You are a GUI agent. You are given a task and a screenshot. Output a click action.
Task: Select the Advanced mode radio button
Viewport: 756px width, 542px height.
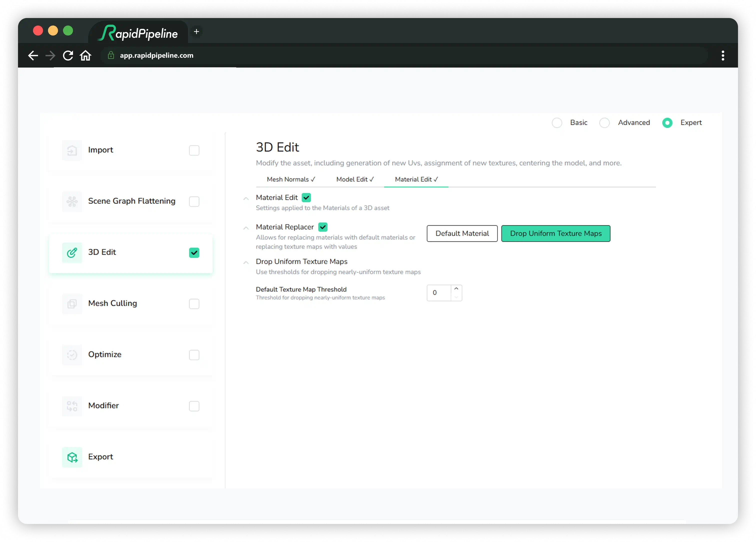pos(604,123)
